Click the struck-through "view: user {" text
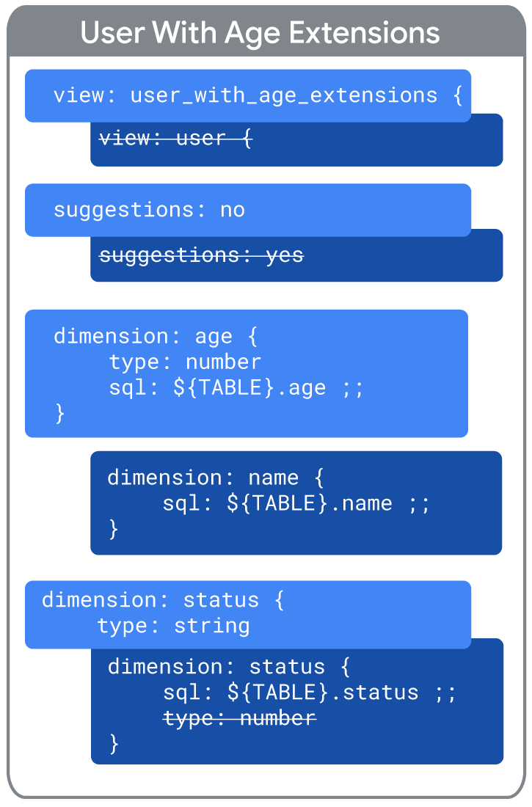Viewport: 532px width, 807px height. click(x=175, y=139)
